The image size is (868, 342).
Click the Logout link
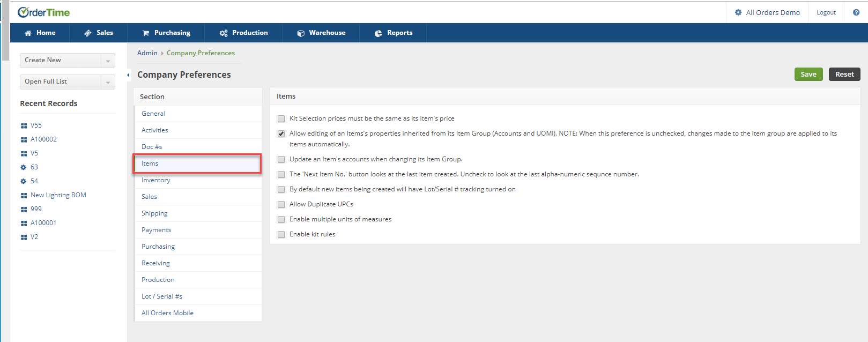tap(826, 12)
